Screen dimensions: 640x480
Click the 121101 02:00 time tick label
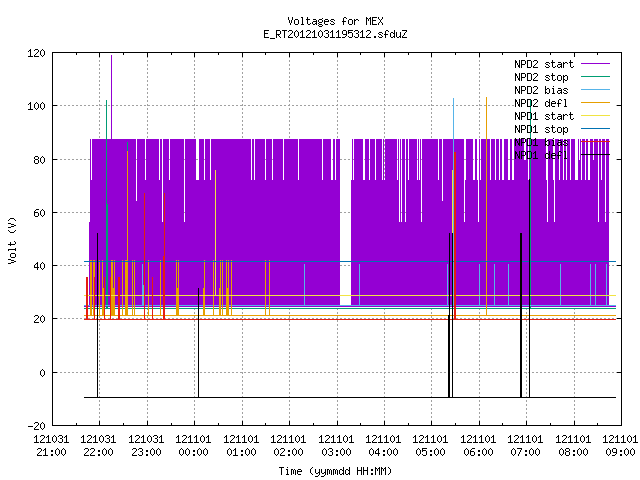click(288, 446)
